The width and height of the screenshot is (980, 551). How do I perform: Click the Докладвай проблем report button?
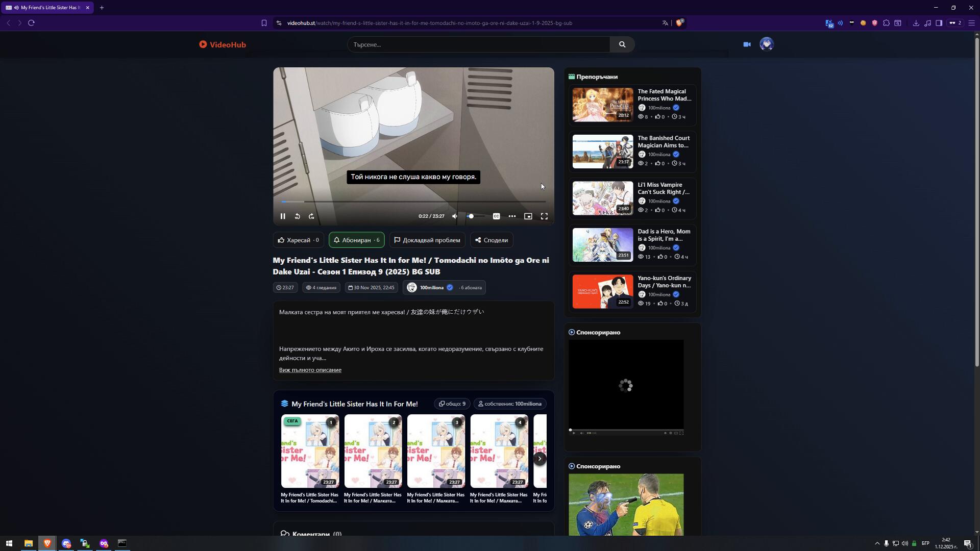point(427,240)
